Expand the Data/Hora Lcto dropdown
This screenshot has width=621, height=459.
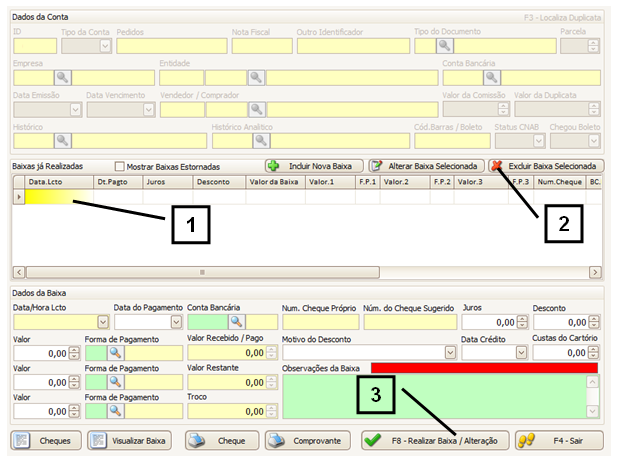[x=103, y=322]
